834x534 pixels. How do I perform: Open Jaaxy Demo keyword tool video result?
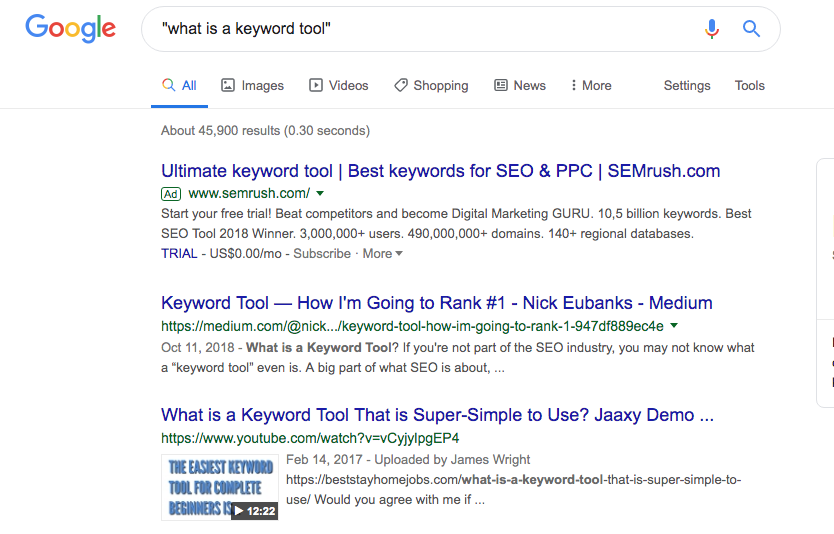(437, 415)
